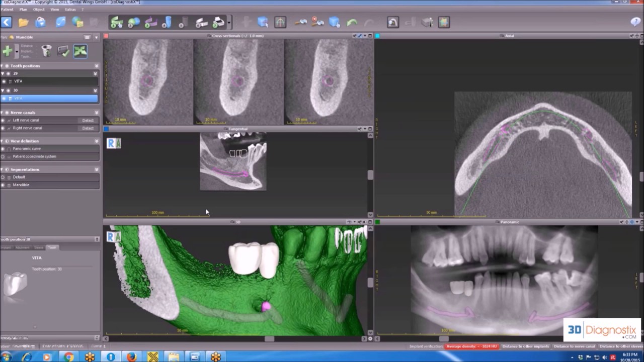
Task: Open the add object dropdown arrow
Action: [x=17, y=51]
